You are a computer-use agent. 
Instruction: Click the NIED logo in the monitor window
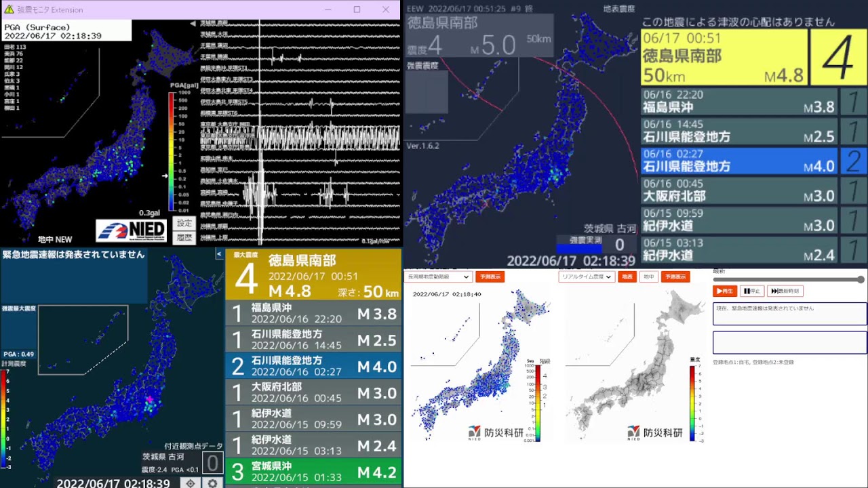(x=132, y=230)
